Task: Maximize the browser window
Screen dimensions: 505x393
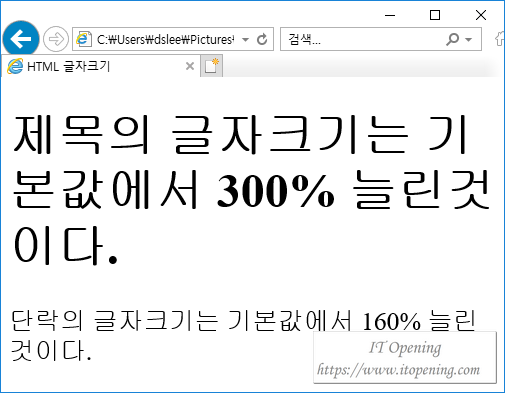Action: point(435,15)
